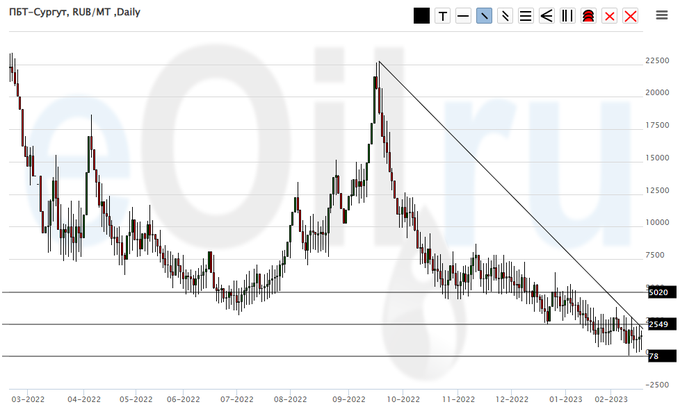Image resolution: width=680 pixels, height=409 pixels.
Task: Click the ПБТ-Сургут chart title
Action: click(x=74, y=12)
